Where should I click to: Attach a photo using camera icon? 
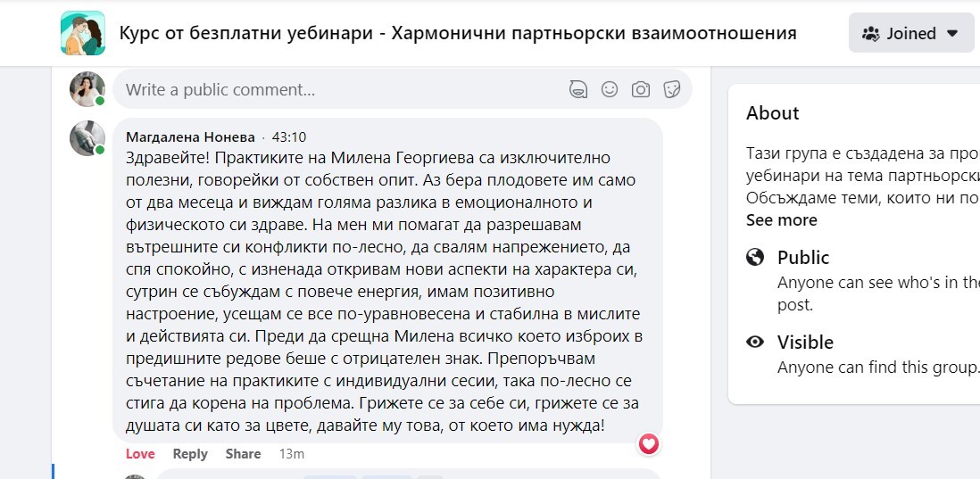pos(640,89)
